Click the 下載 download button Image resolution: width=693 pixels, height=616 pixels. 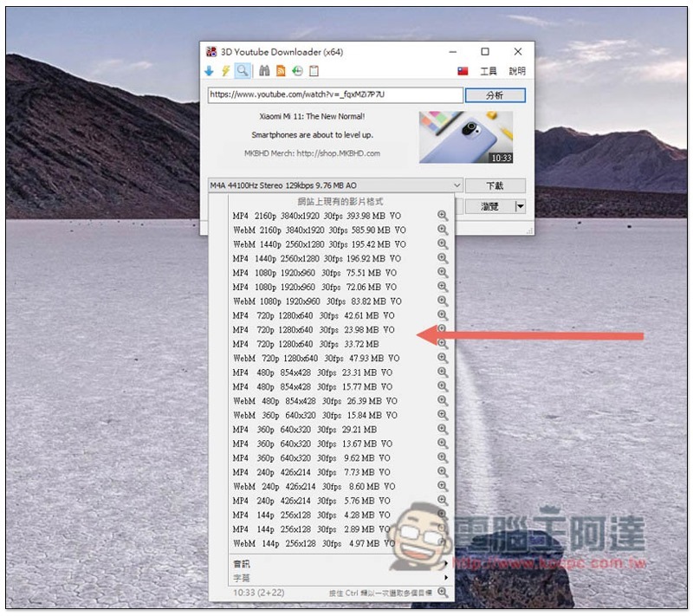click(x=495, y=185)
